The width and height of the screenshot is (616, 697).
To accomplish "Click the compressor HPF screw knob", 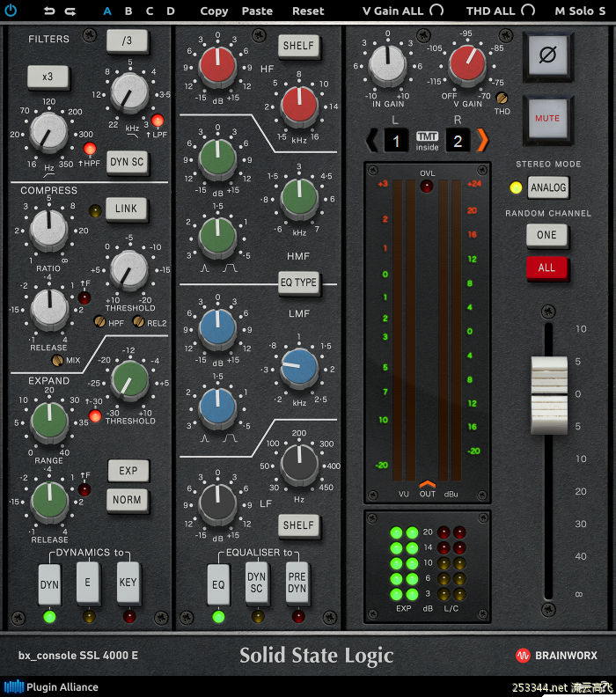I will [x=100, y=321].
